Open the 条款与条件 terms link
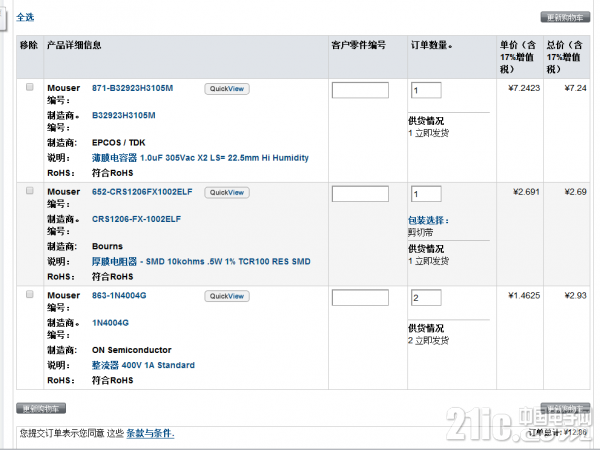The width and height of the screenshot is (600, 450). [150, 433]
